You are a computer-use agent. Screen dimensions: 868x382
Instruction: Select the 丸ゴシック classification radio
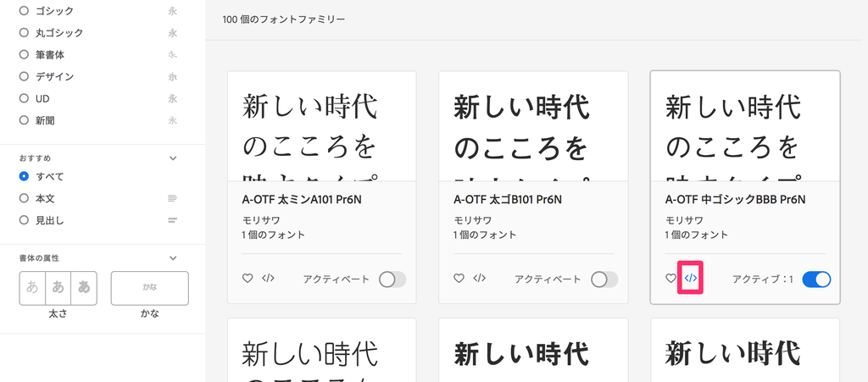pos(23,33)
